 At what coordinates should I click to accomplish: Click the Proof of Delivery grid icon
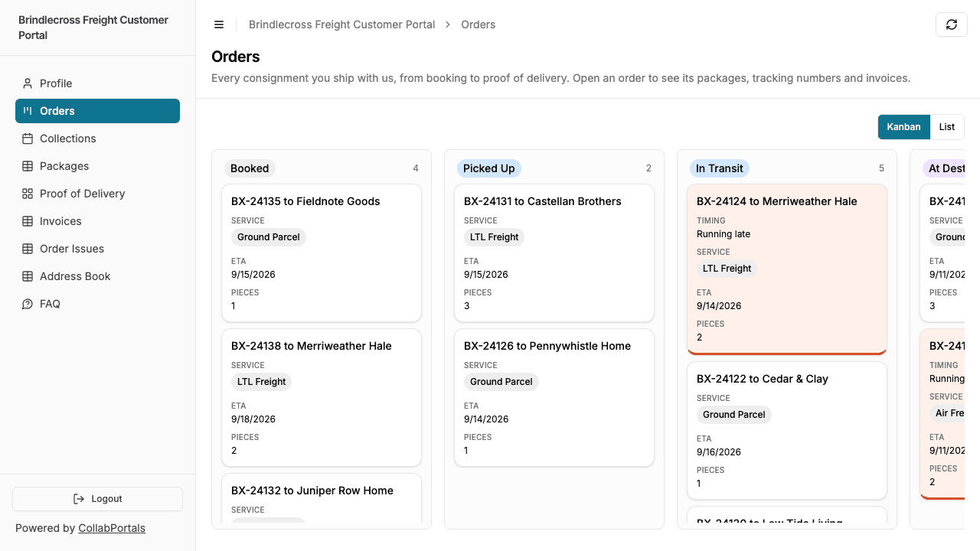click(x=28, y=194)
